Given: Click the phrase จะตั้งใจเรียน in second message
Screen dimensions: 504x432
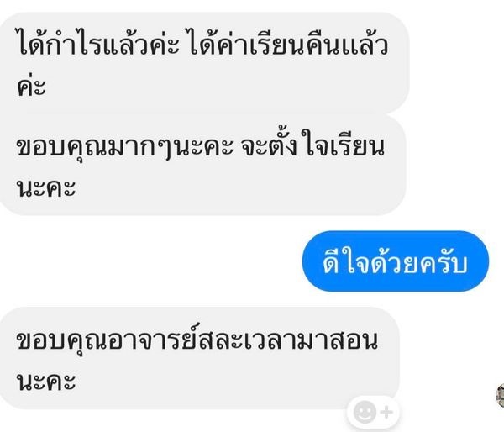Looking at the screenshot, I should pos(312,147).
